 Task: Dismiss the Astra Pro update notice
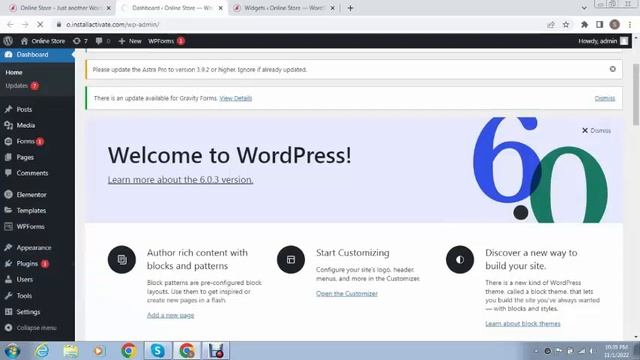coord(612,69)
